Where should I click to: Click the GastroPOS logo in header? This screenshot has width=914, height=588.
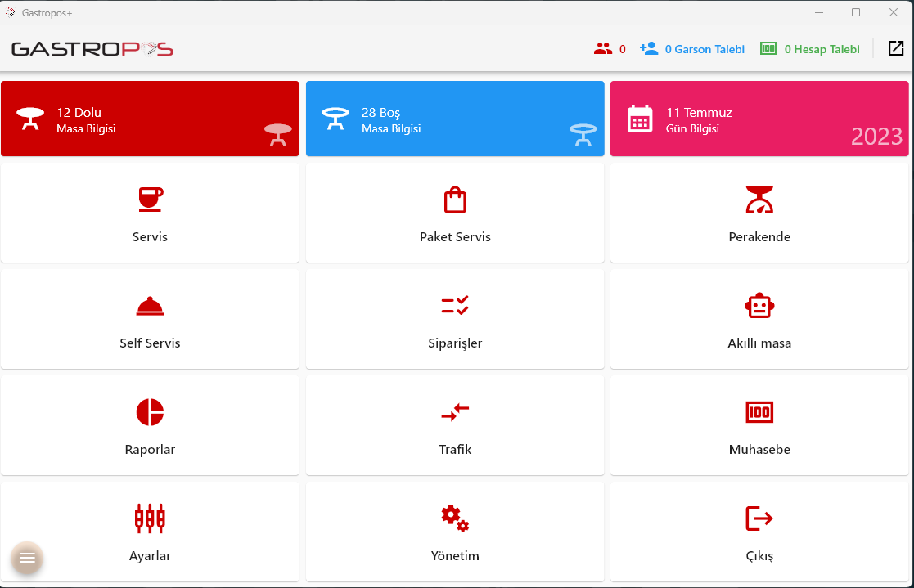click(x=92, y=49)
